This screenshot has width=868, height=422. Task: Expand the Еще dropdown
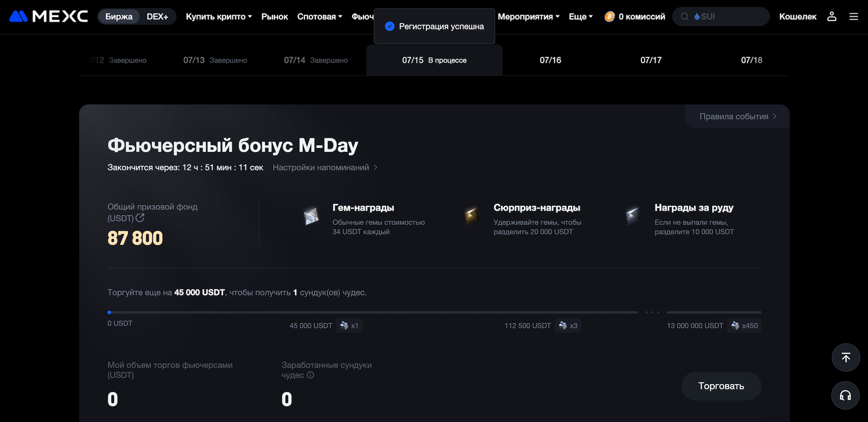point(581,16)
